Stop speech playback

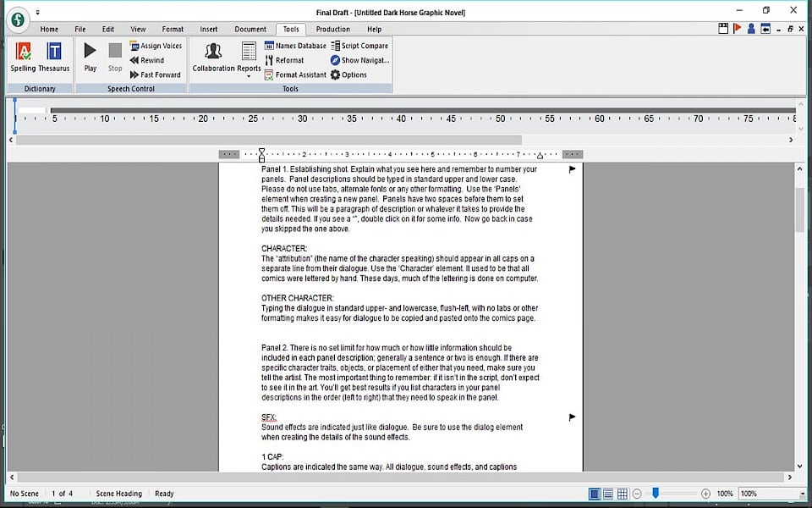point(115,57)
